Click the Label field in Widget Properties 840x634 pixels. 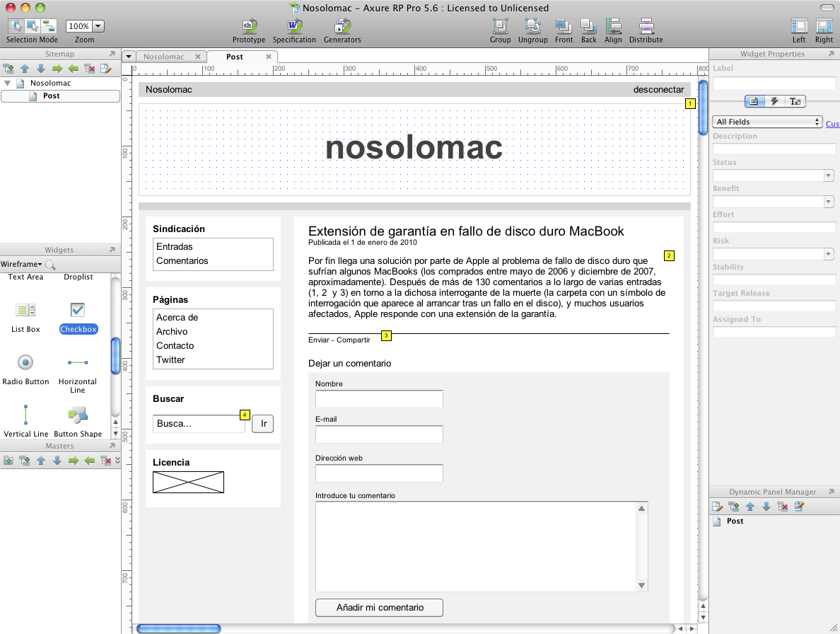click(774, 83)
